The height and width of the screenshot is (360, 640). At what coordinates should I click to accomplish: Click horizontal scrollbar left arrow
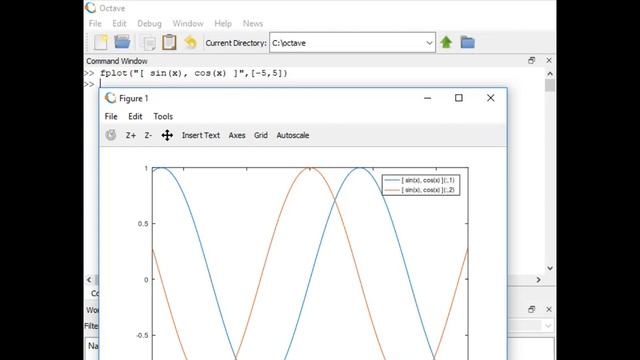point(89,280)
